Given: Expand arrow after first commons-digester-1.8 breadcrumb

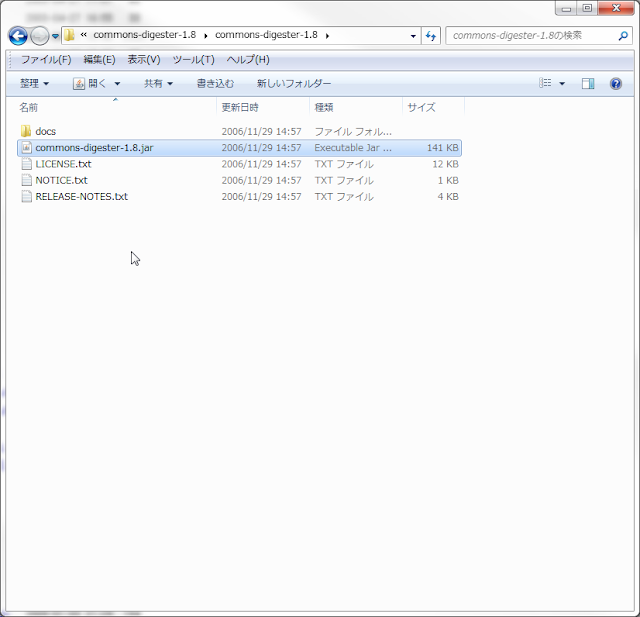Looking at the screenshot, I should click(x=206, y=36).
